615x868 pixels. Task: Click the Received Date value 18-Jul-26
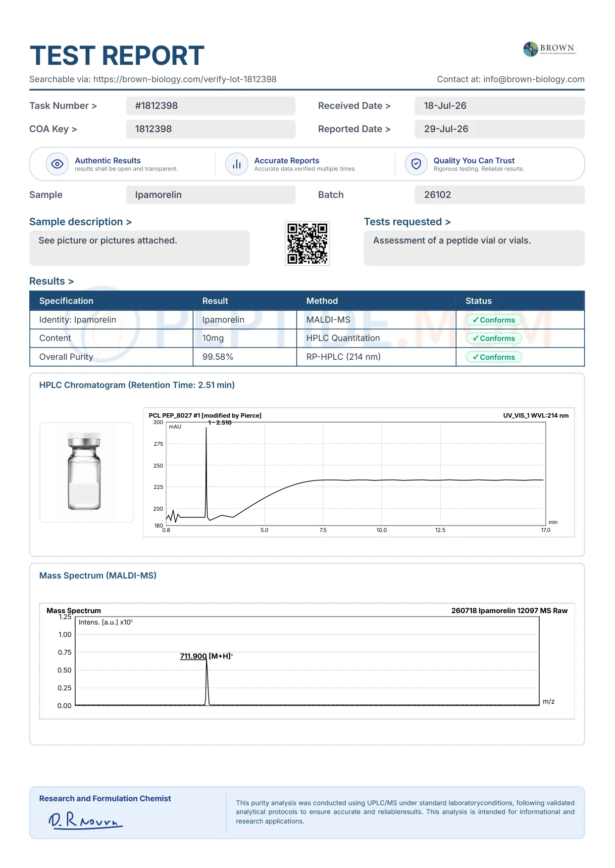coord(500,106)
